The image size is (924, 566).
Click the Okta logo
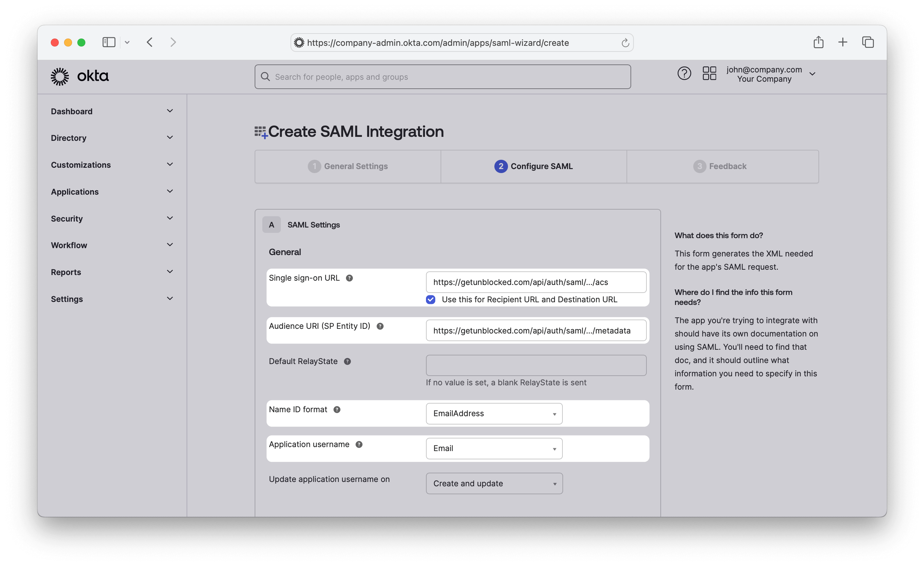pos(80,76)
